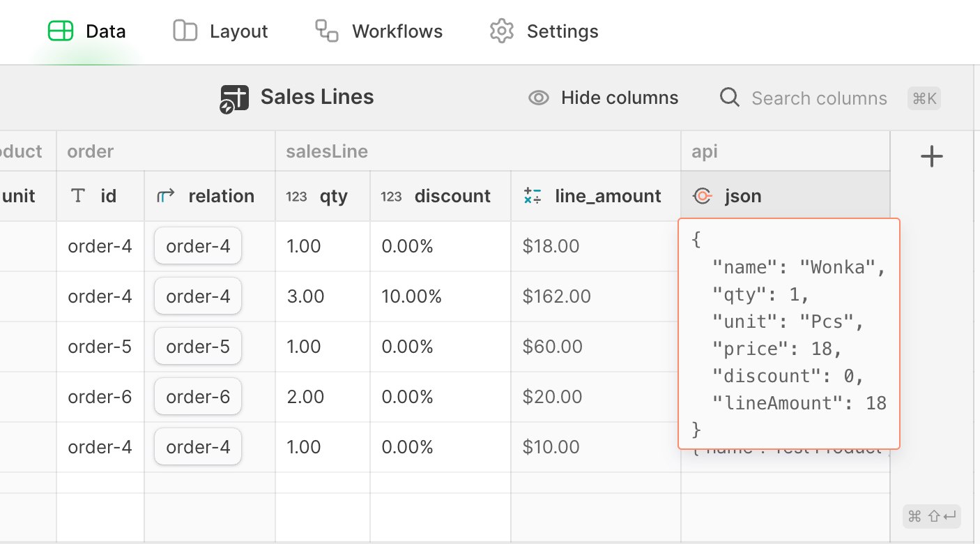This screenshot has width=980, height=544.
Task: Click the relation column header
Action: point(210,196)
